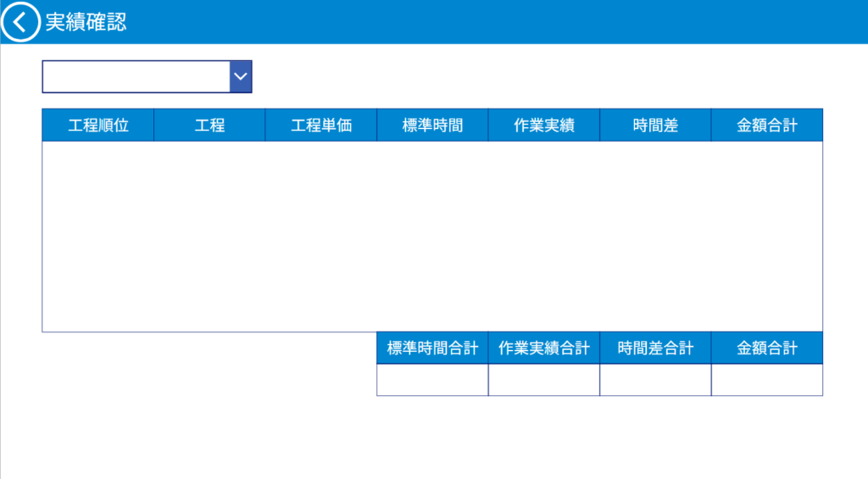This screenshot has width=868, height=479.
Task: Click the empty combo box text area
Action: (136, 76)
